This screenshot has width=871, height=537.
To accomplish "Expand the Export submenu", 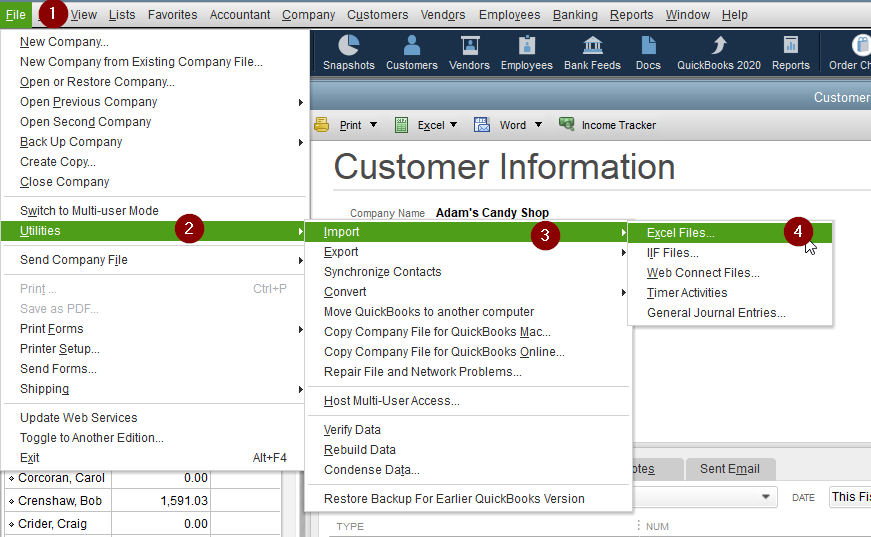I will [624, 252].
